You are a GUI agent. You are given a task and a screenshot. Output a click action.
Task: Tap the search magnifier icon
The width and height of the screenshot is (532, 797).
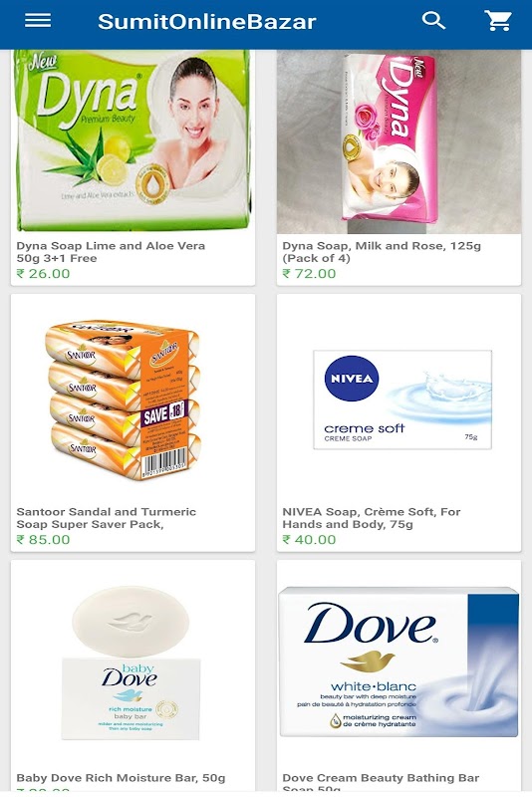(433, 21)
